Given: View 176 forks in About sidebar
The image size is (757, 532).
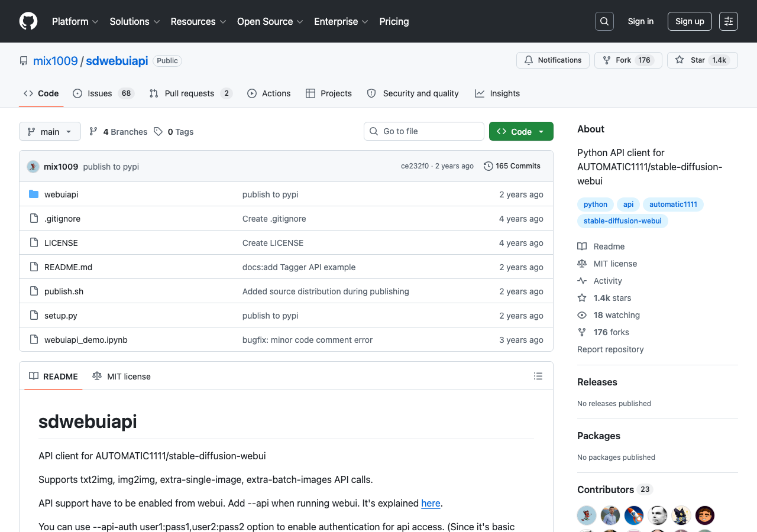Looking at the screenshot, I should (x=603, y=332).
